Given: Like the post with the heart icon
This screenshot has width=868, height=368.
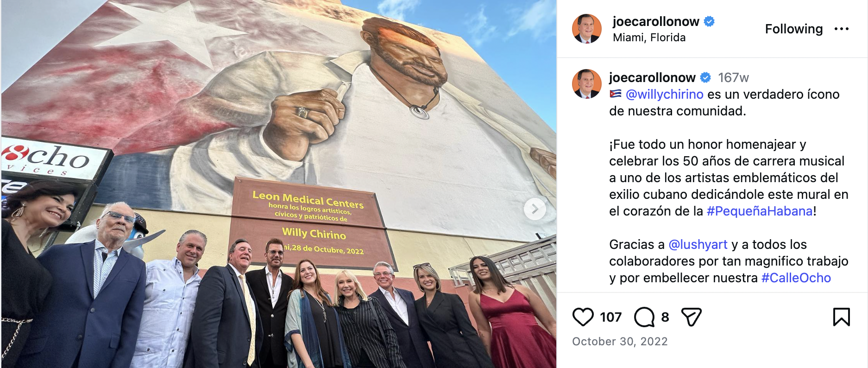Looking at the screenshot, I should click(583, 317).
